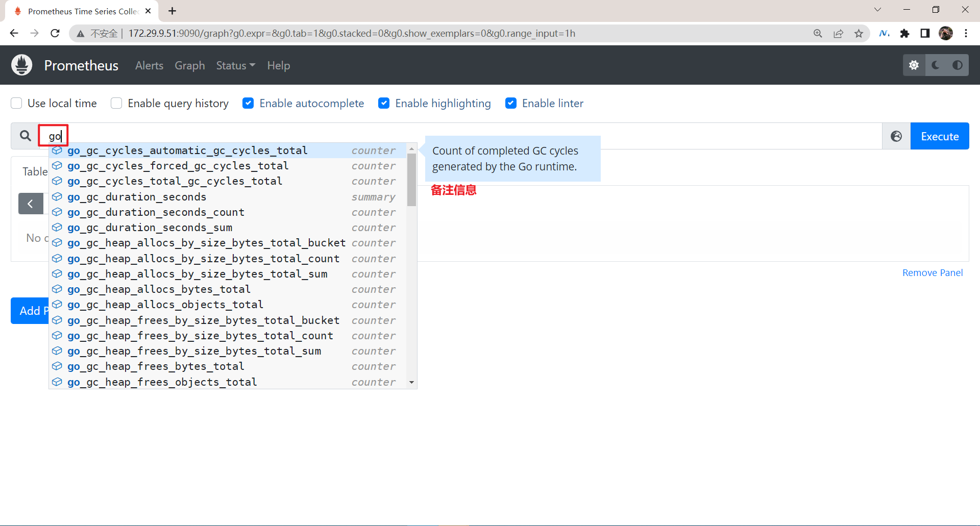
Task: Step evaluation time back with chevron button
Action: tap(31, 204)
